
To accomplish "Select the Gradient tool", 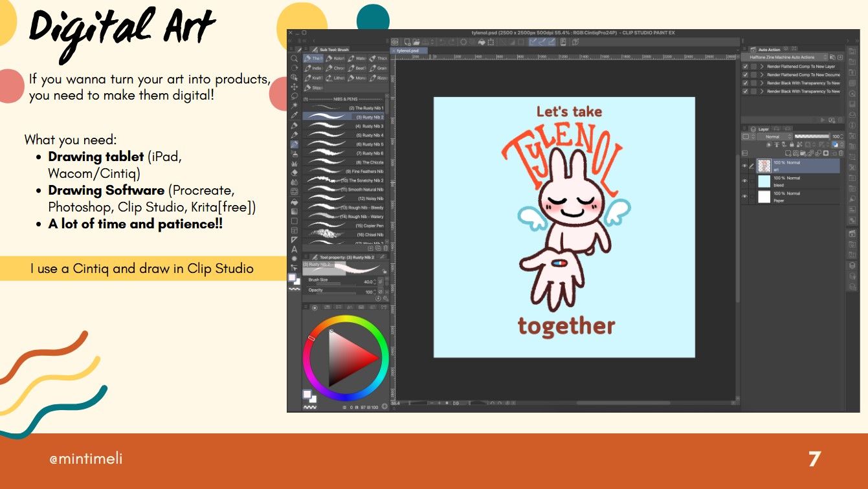I will 295,212.
